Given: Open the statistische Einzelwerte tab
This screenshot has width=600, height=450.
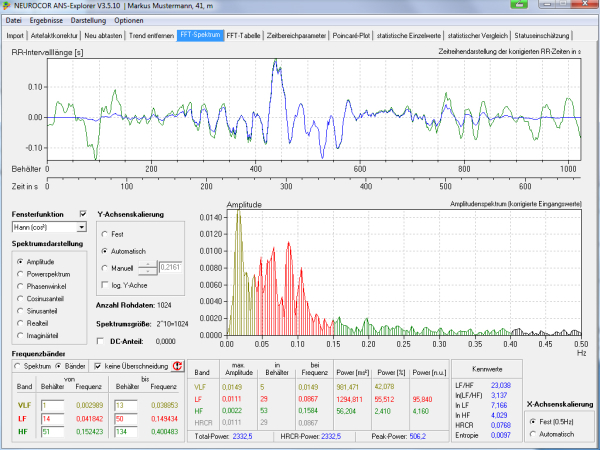Looking at the screenshot, I should pos(409,36).
